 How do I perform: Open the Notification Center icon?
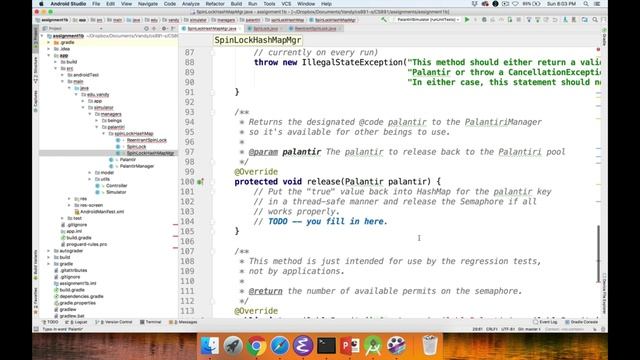598,4
